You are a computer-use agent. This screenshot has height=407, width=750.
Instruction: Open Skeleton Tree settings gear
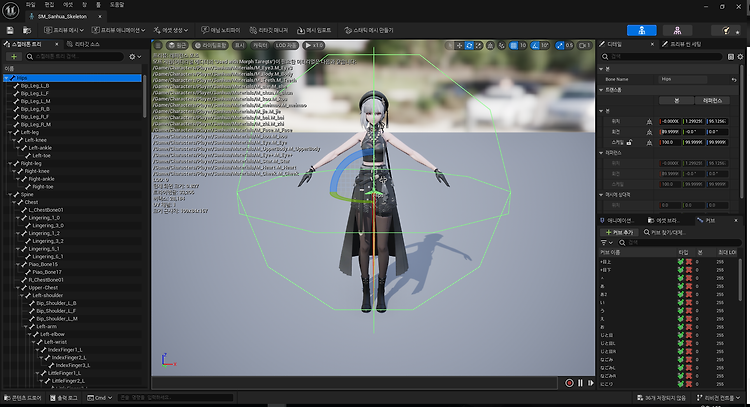click(x=135, y=56)
